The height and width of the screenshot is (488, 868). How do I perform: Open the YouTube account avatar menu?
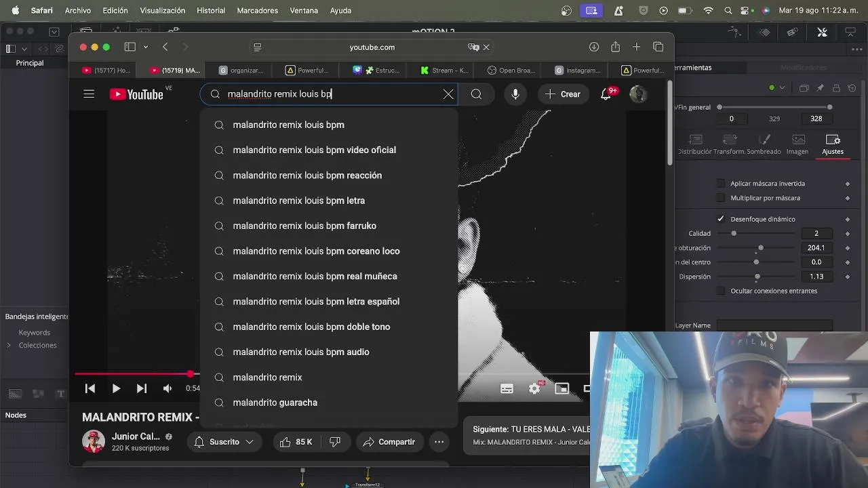click(x=638, y=94)
